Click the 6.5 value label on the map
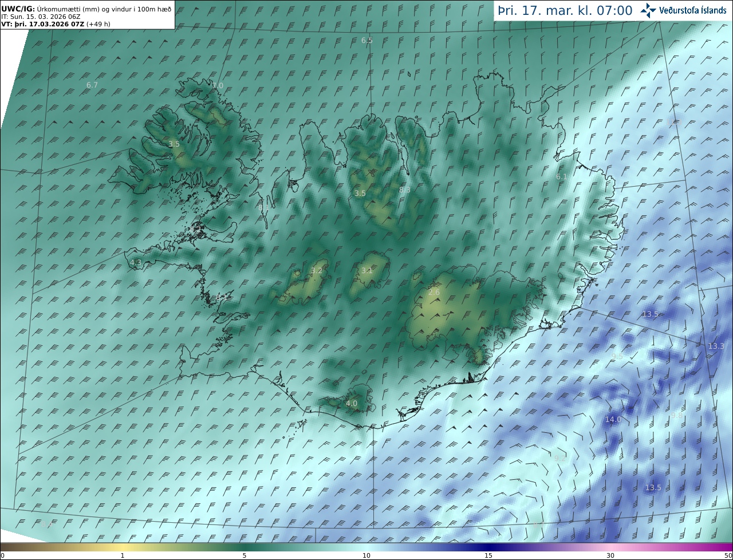 (367, 41)
